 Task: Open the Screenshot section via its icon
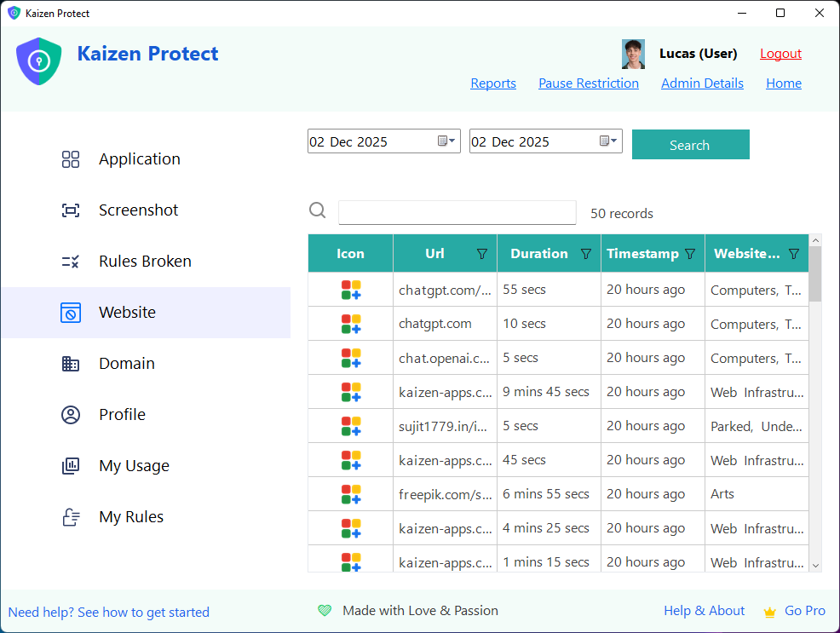tap(70, 210)
